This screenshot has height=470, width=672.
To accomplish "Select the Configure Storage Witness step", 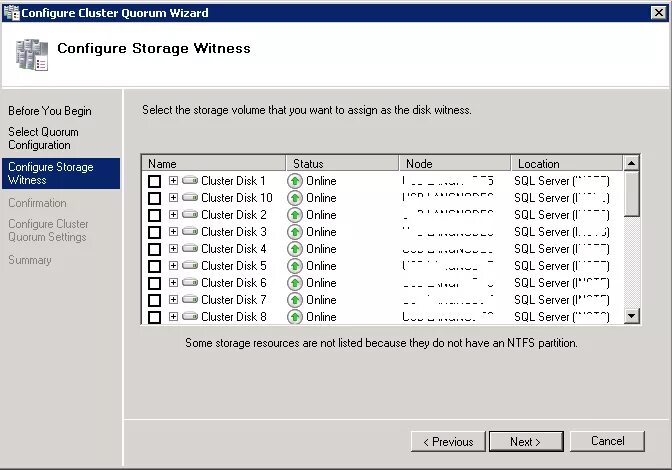I will pos(61,173).
